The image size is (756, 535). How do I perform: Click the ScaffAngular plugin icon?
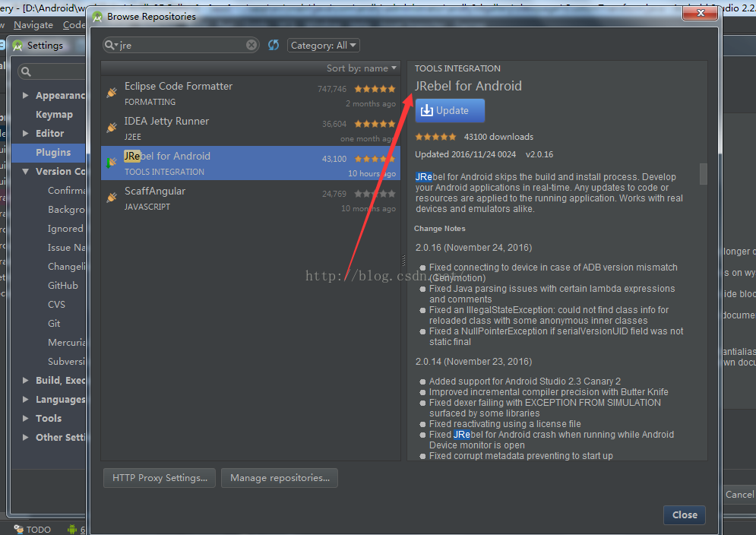click(x=112, y=198)
